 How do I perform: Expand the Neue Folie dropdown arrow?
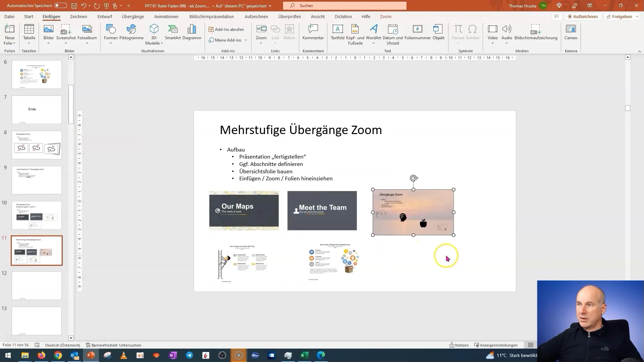[14, 43]
